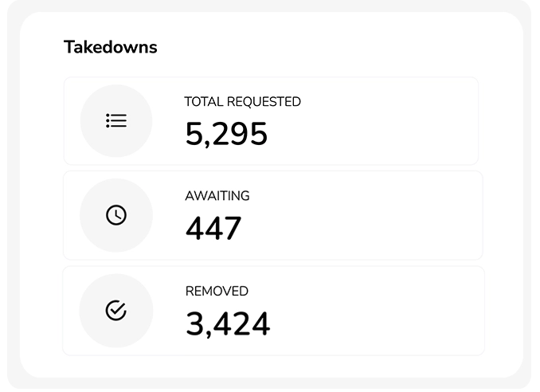The image size is (540, 392).
Task: Click empty space right of 447
Action: click(358, 229)
